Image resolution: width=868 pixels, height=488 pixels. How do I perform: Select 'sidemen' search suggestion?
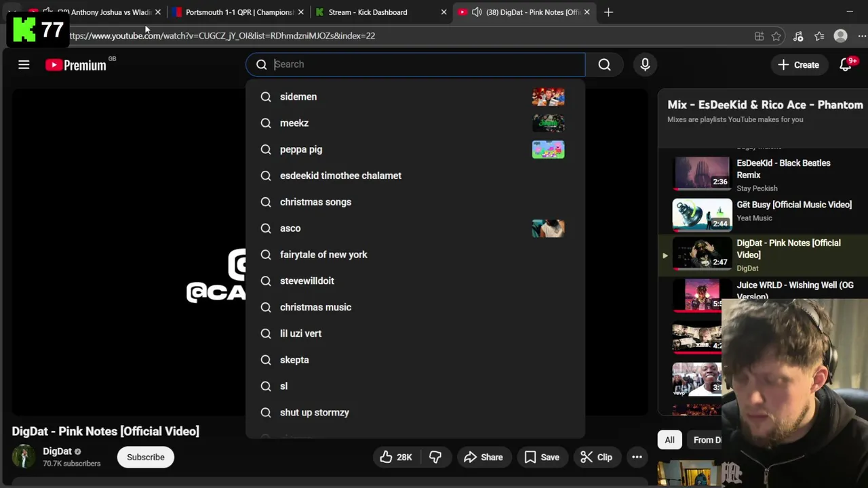(x=415, y=97)
